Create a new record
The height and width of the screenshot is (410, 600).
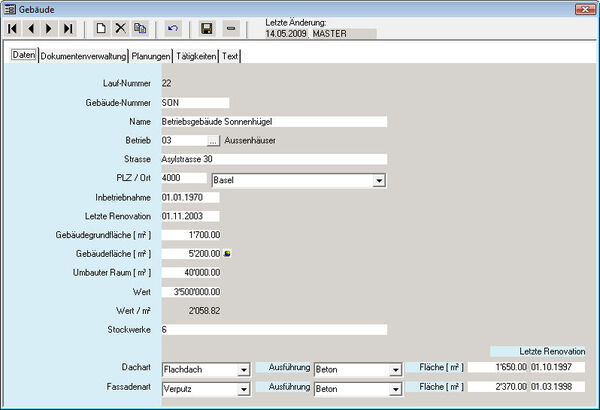click(100, 29)
